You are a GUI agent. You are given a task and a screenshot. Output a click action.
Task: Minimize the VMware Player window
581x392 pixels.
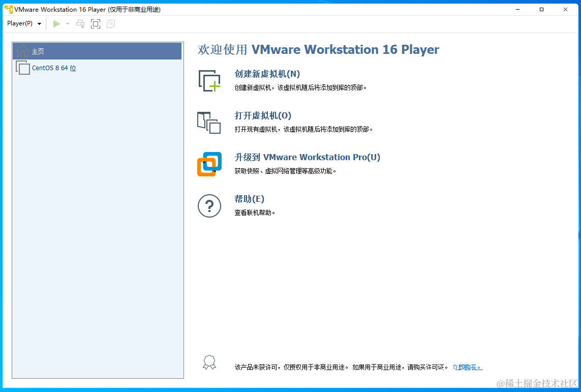click(x=517, y=10)
